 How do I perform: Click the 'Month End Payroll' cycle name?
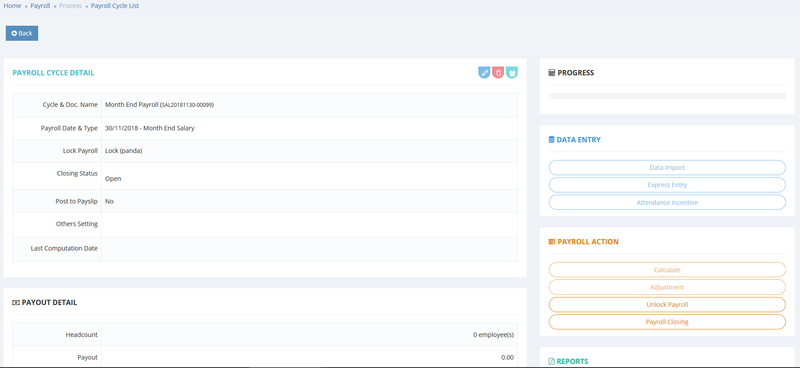132,105
